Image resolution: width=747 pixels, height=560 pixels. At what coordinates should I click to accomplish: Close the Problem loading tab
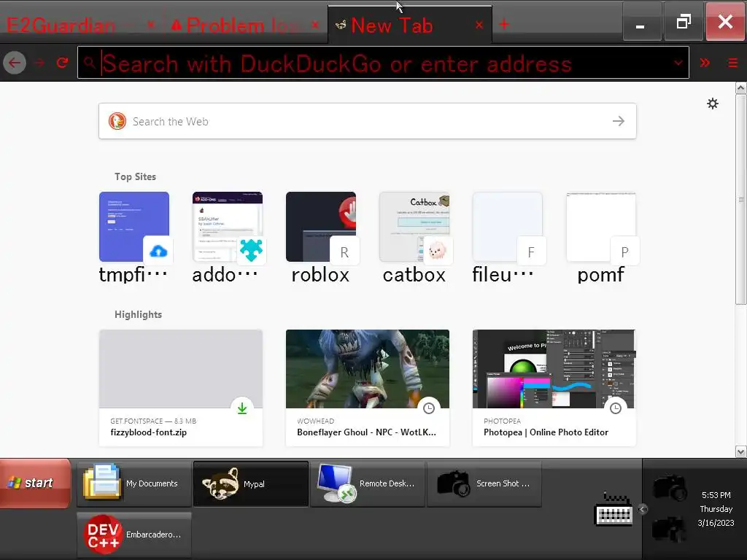coord(315,25)
